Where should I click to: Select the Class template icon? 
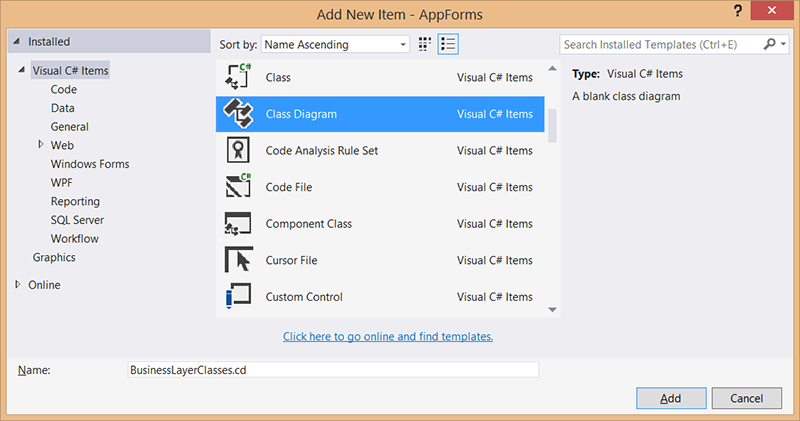[238, 77]
